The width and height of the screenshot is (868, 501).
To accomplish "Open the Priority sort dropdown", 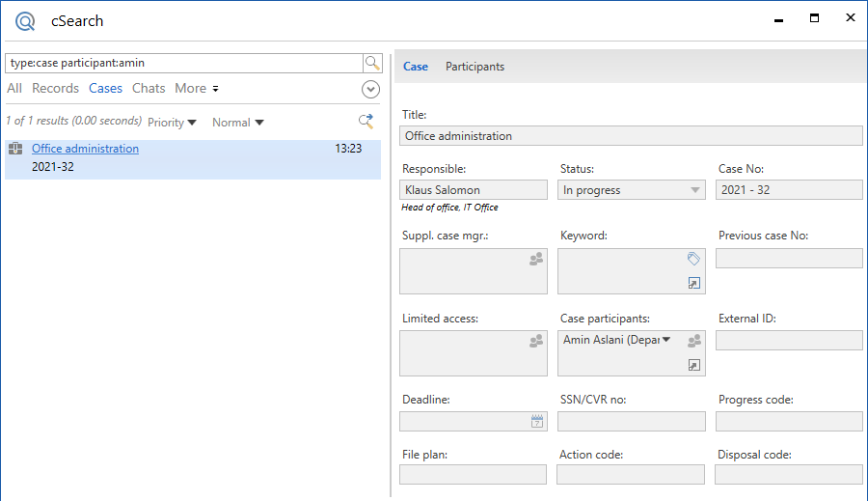I will [x=172, y=123].
